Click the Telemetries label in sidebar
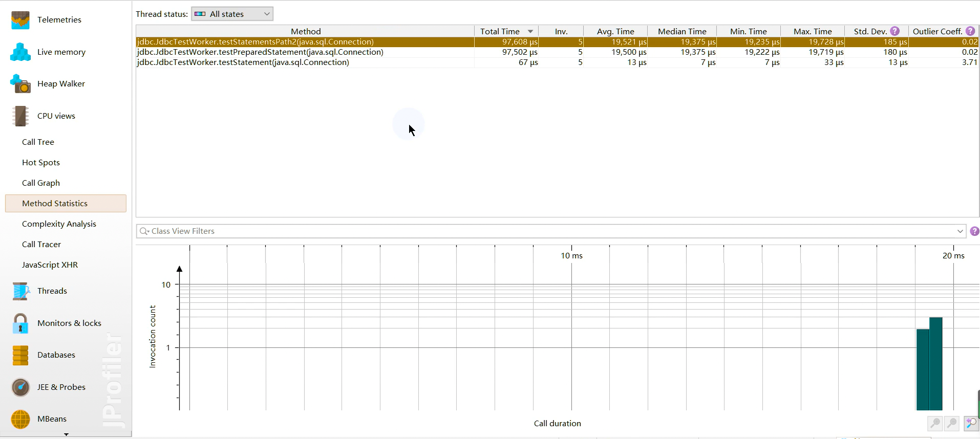The image size is (980, 439). 59,20
